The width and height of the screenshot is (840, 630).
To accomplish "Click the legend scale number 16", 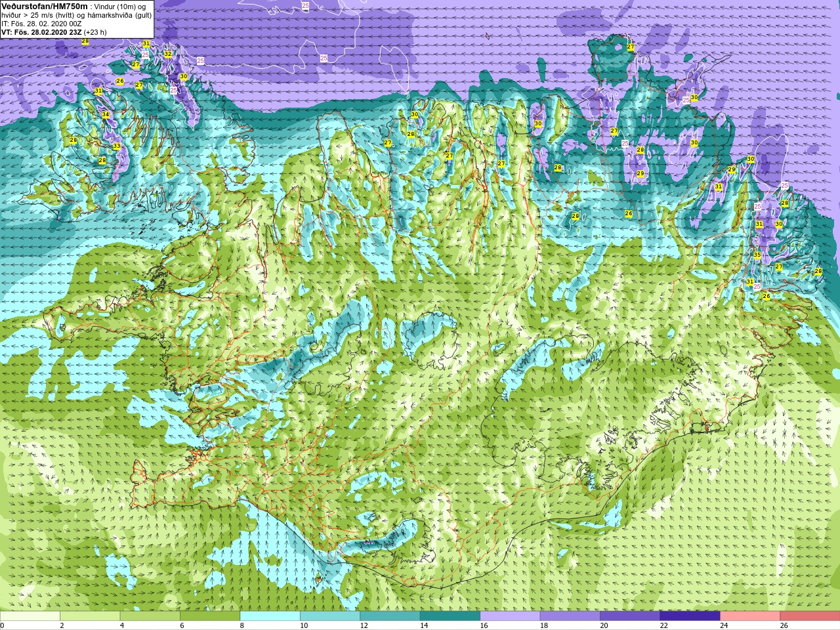I will 484,626.
